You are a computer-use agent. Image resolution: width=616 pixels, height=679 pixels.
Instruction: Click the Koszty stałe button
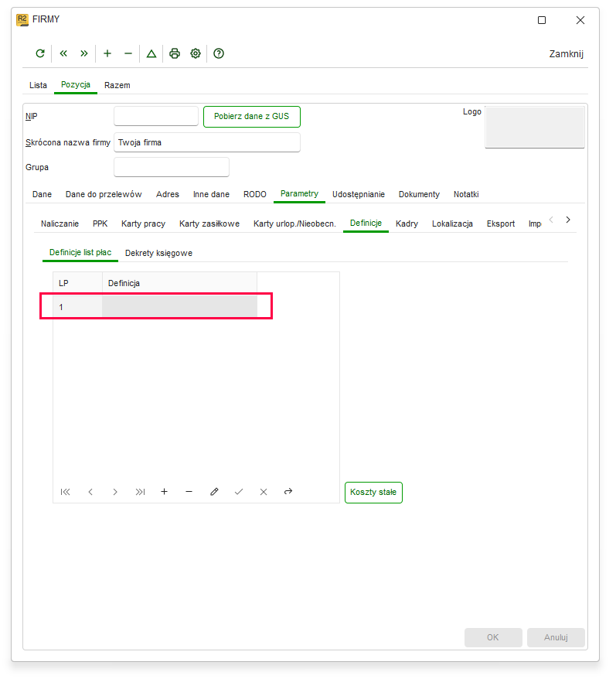[373, 493]
